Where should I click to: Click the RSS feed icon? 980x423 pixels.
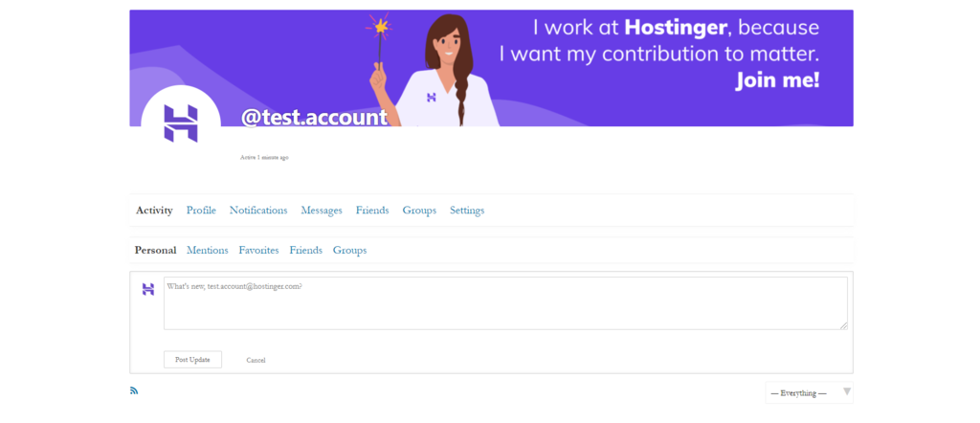[x=134, y=390]
